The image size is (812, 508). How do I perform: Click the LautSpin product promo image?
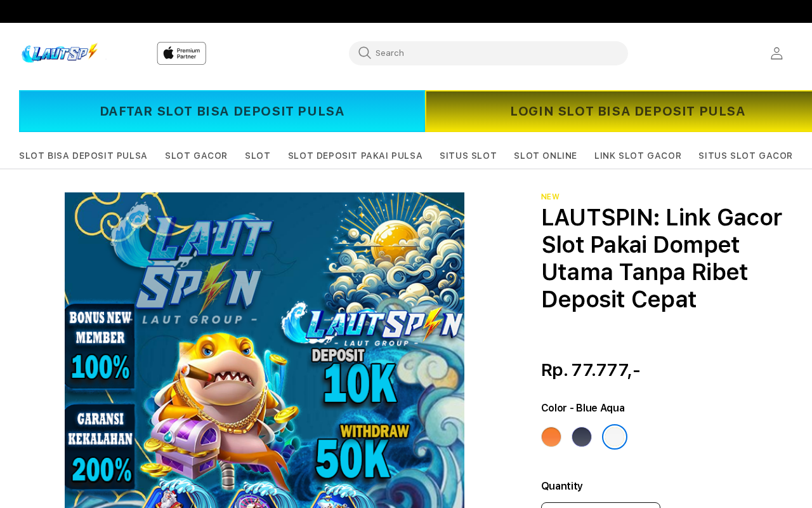265,350
